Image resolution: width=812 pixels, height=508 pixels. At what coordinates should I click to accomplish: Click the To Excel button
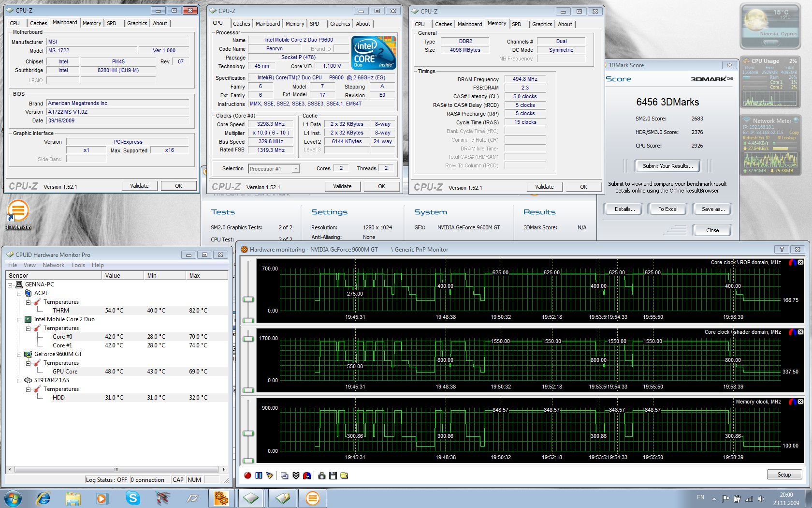point(667,209)
